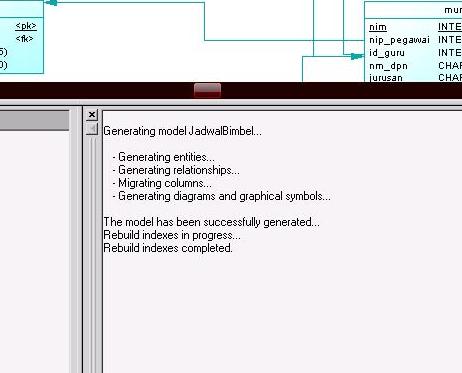462x373 pixels.
Task: Click the 'nim' column in the table
Action: coord(378,27)
